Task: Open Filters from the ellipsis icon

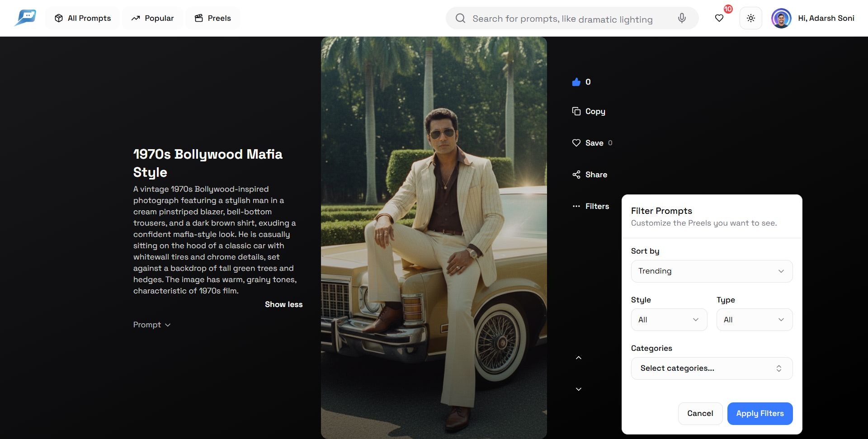Action: (x=576, y=206)
